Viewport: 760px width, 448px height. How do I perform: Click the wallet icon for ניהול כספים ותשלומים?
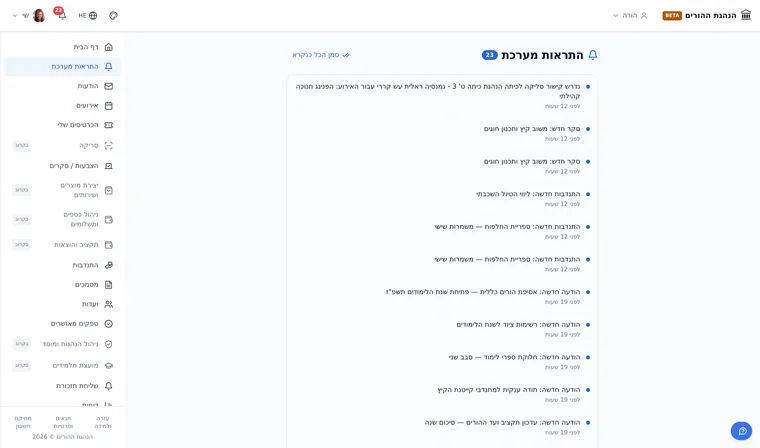[109, 220]
